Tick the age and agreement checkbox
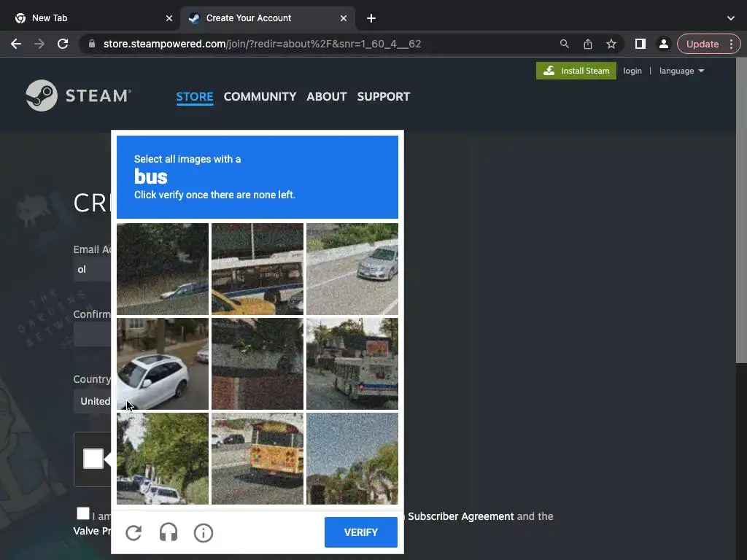The image size is (747, 560). pos(83,513)
